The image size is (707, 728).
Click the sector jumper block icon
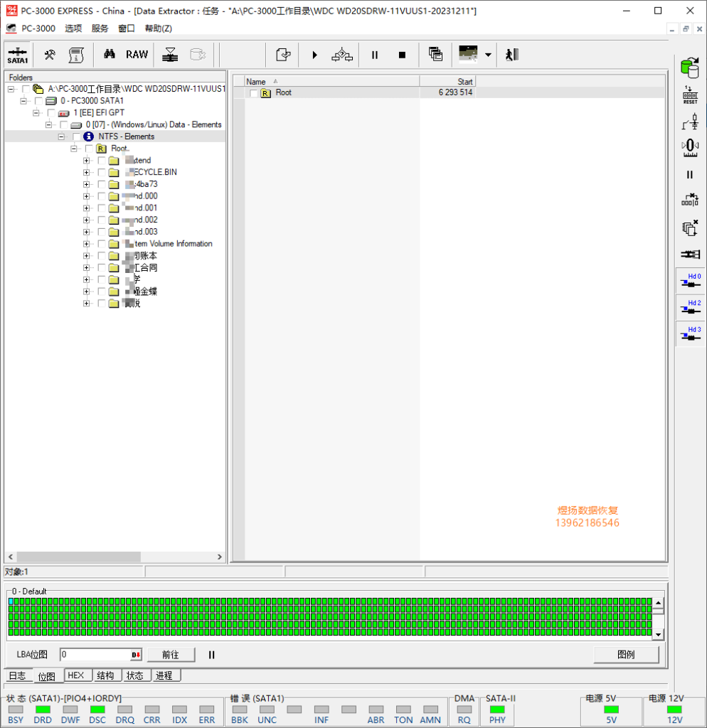(x=690, y=200)
